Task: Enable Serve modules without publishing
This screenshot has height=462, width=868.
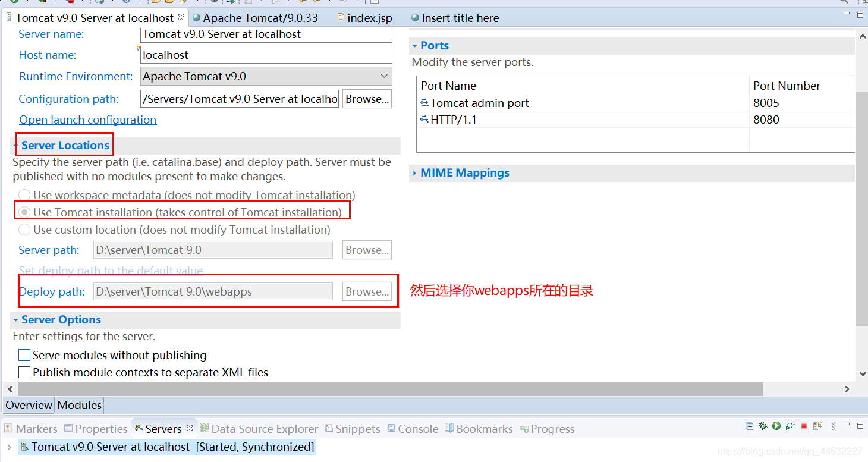Action: [24, 355]
